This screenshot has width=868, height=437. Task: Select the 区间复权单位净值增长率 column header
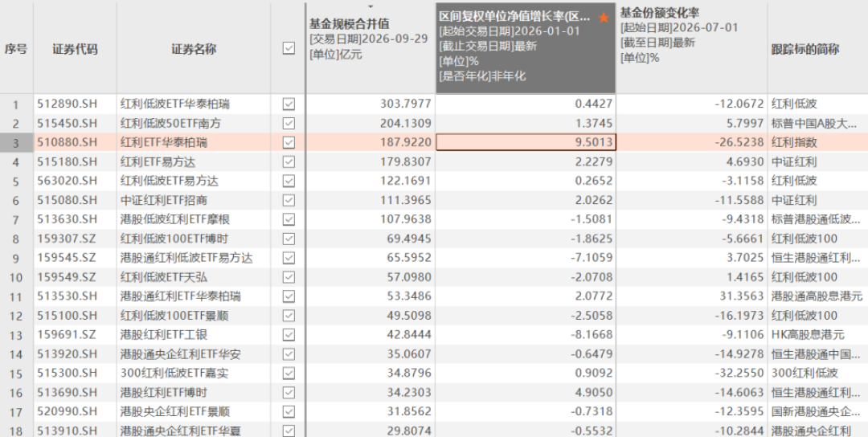(526, 49)
